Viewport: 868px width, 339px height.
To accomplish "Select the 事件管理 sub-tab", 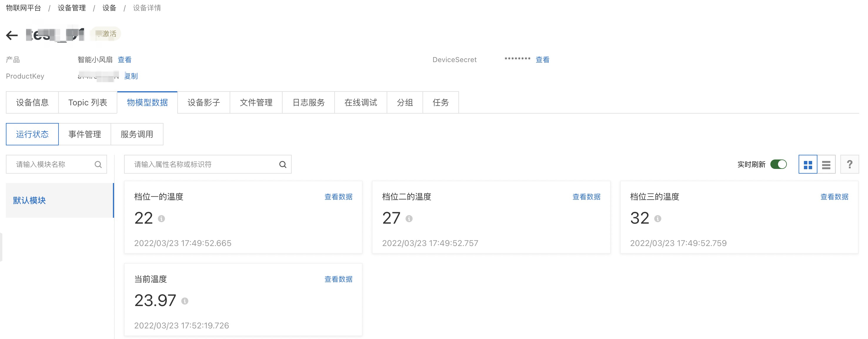I will 85,134.
